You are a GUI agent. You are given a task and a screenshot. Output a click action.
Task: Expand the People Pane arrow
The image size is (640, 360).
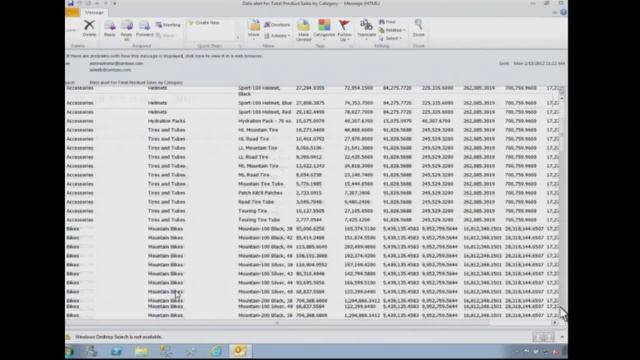[562, 337]
